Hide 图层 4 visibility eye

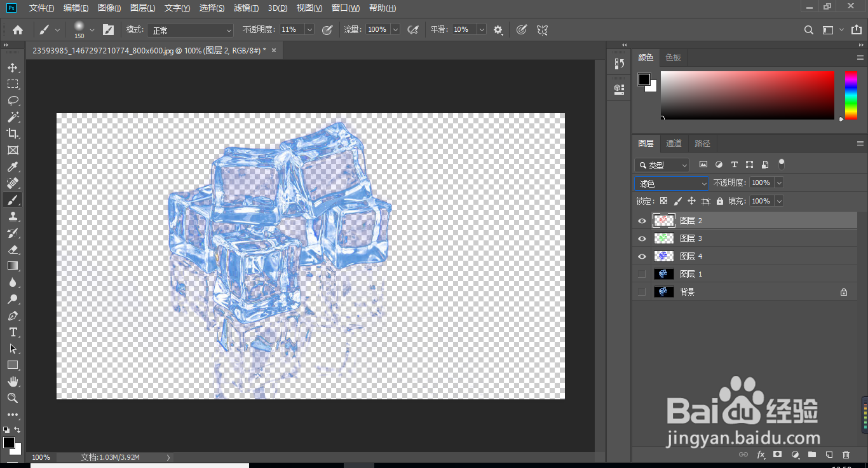(642, 256)
